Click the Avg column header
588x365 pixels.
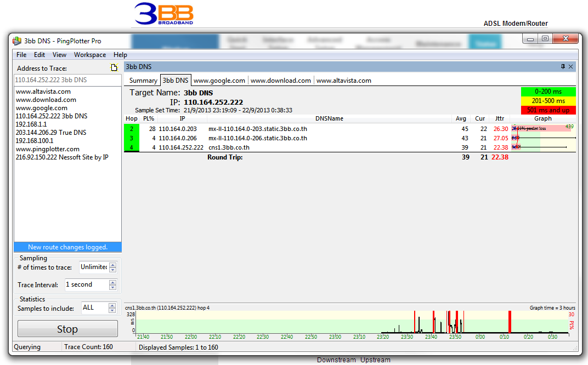pos(461,118)
